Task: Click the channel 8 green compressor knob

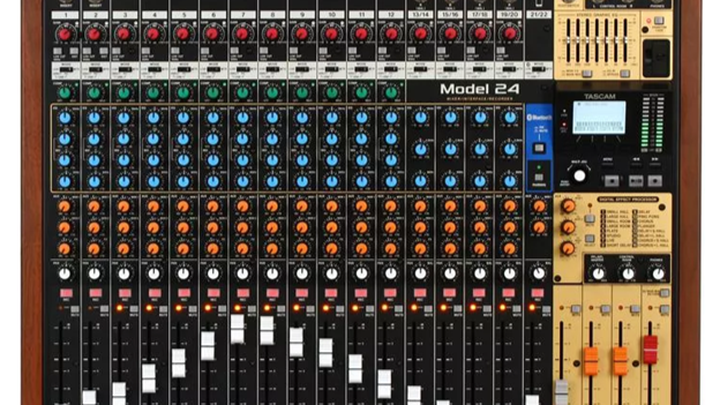Action: point(272,92)
